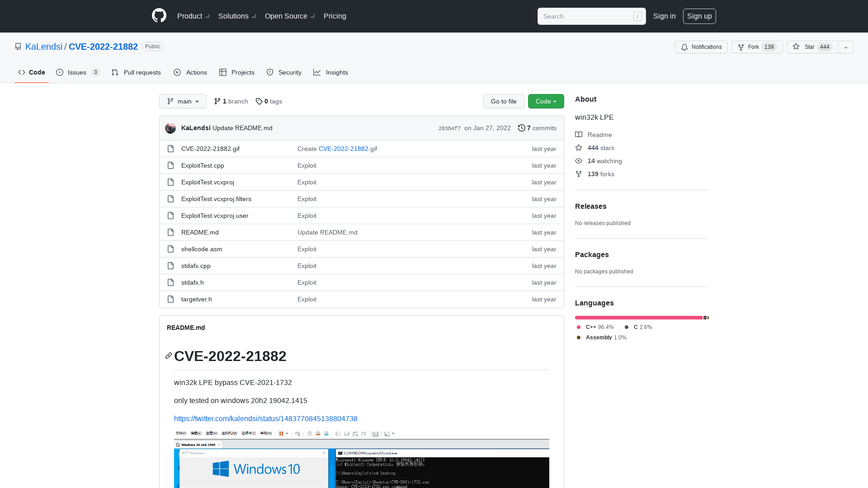Click the eye icon next to 14 watching
868x488 pixels.
coord(579,161)
